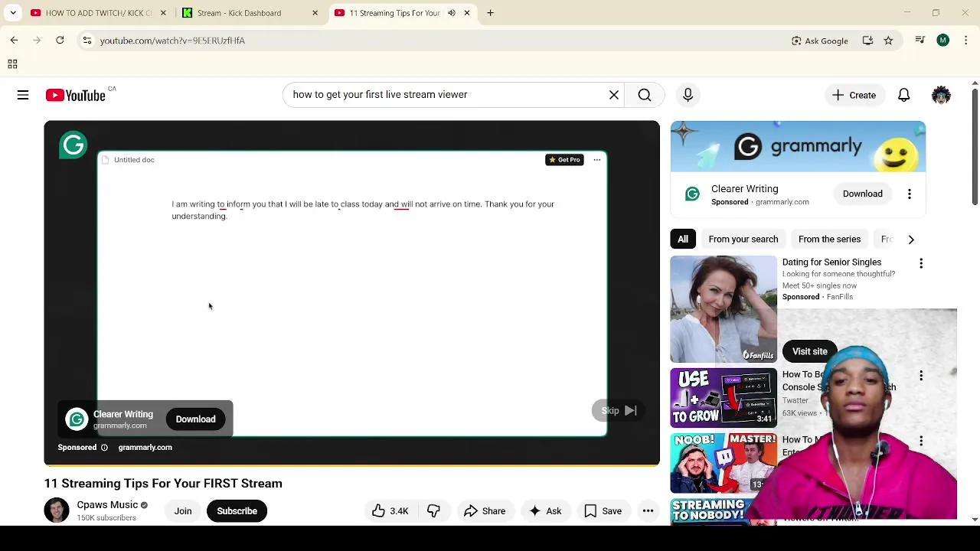The height and width of the screenshot is (551, 980).
Task: Click the yellow ad progress bar
Action: (351, 465)
